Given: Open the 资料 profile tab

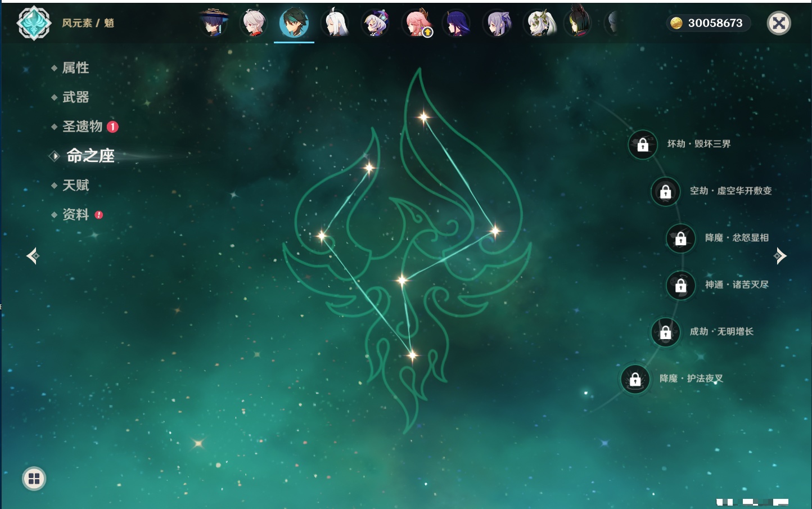Looking at the screenshot, I should pyautogui.click(x=75, y=214).
